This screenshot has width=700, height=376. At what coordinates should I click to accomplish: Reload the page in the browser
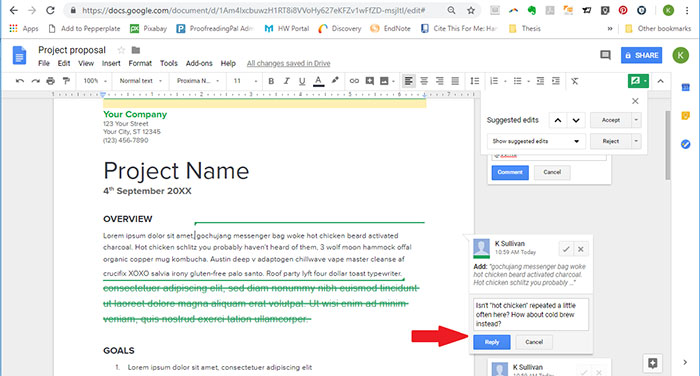[x=50, y=10]
